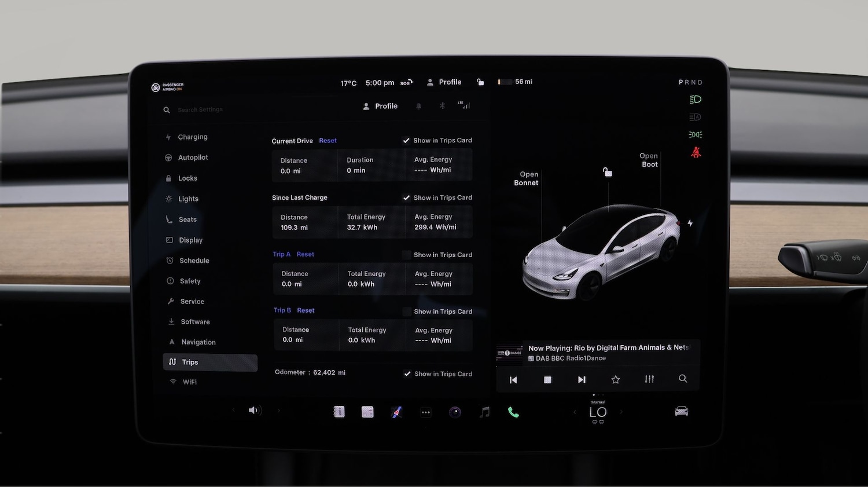Image resolution: width=868 pixels, height=487 pixels.
Task: Select Charging in the settings sidebar
Action: click(193, 137)
